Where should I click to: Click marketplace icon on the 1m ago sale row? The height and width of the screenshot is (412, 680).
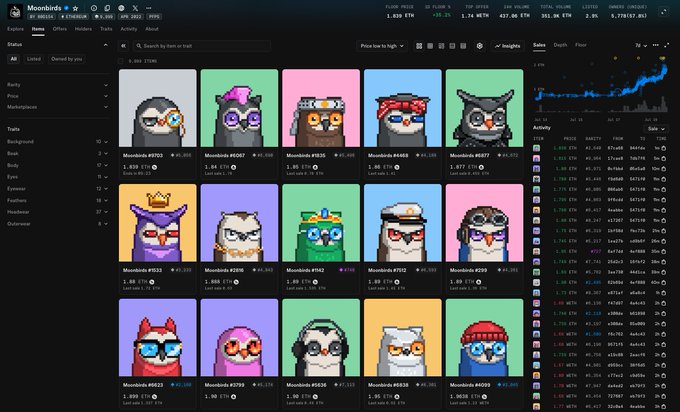[664, 148]
